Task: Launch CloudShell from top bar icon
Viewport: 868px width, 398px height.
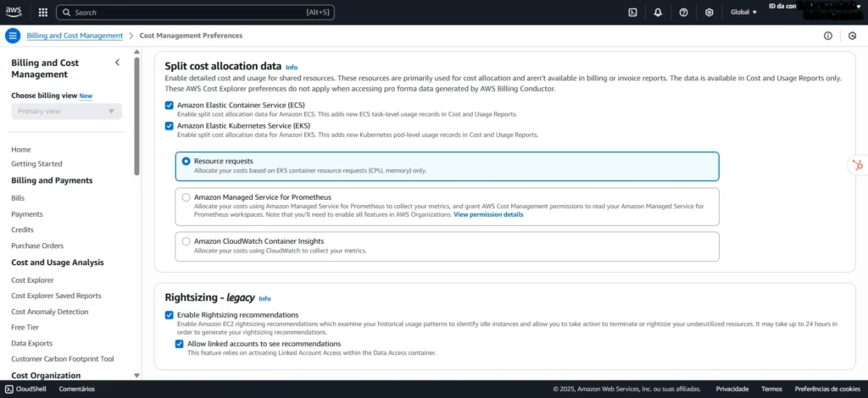Action: 632,13
